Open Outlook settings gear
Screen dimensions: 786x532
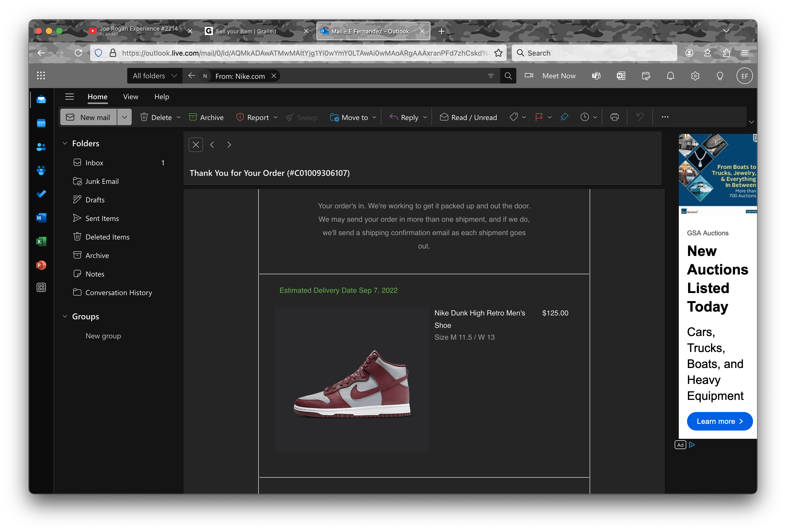[695, 76]
